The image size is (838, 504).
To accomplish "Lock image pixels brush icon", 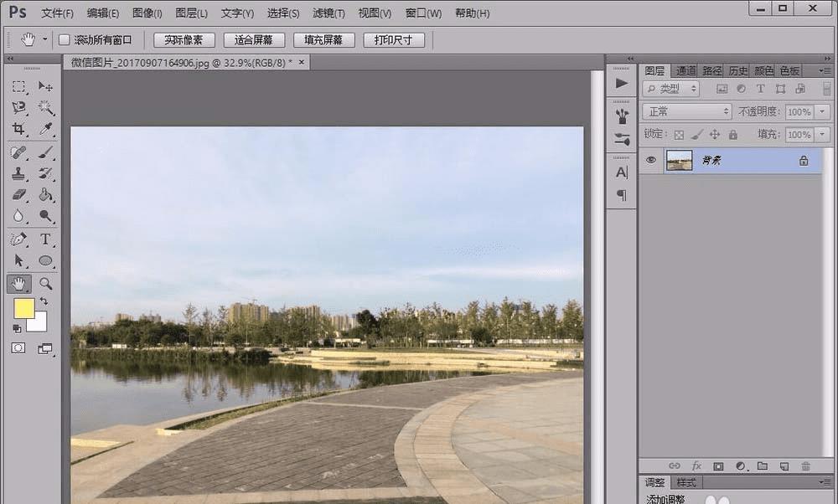I will (x=697, y=135).
